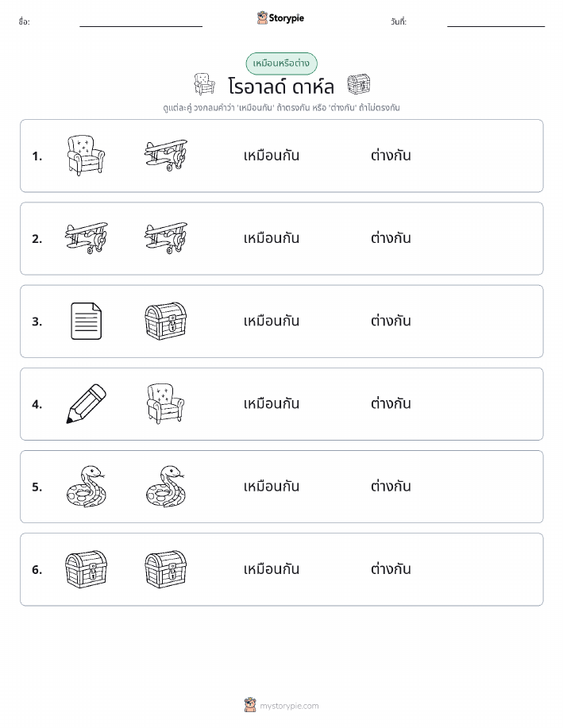Select 'เหมือนกัน' answer in row 6
This screenshot has height=728, width=563.
point(272,569)
